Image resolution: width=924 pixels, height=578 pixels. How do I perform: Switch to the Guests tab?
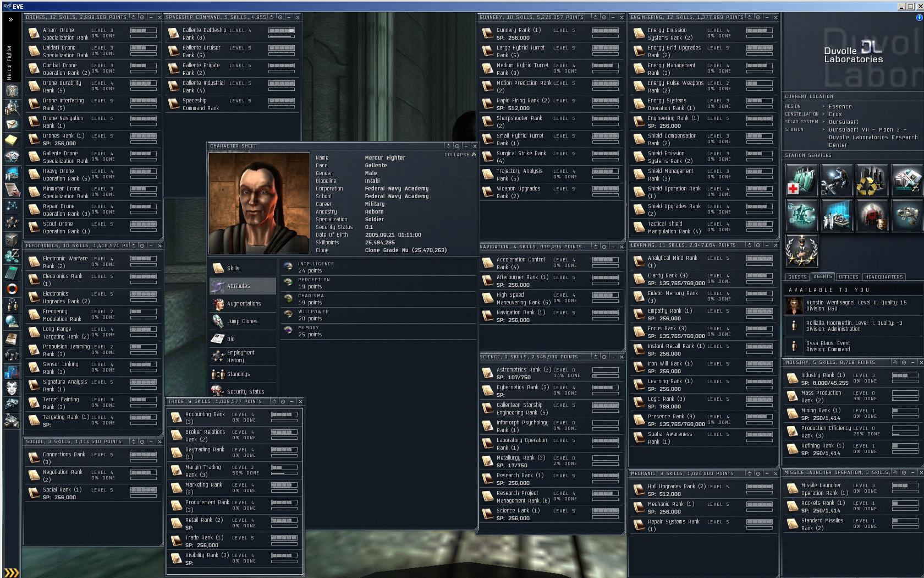(797, 277)
